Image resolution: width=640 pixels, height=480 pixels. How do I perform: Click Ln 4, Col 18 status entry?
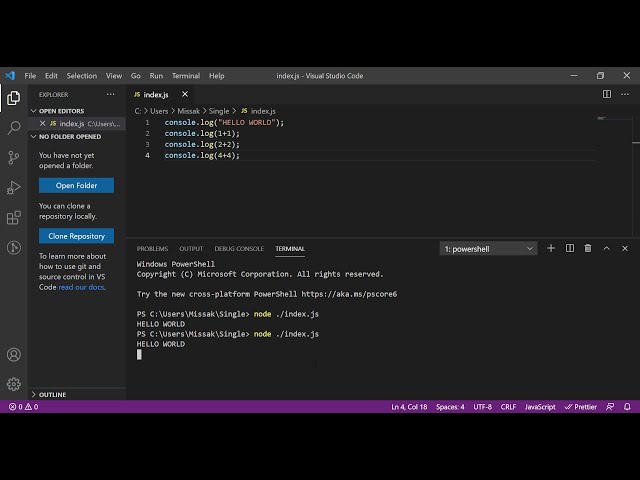pos(409,407)
